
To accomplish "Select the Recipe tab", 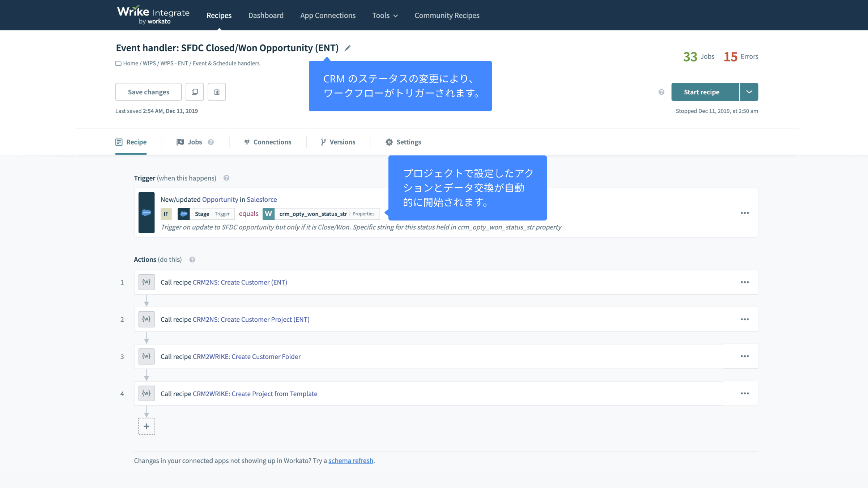I will point(131,142).
